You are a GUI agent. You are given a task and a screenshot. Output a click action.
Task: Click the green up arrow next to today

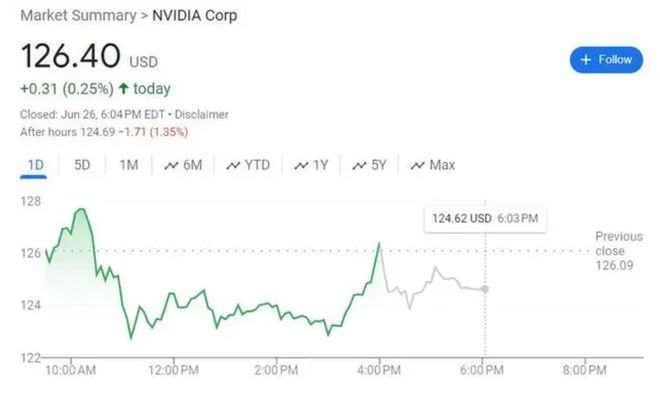(x=123, y=88)
